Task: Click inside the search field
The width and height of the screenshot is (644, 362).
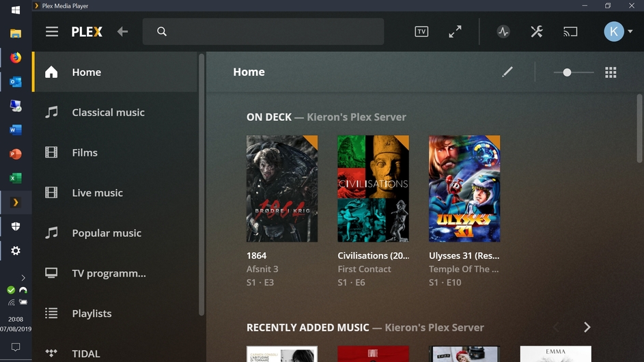Action: [x=263, y=31]
